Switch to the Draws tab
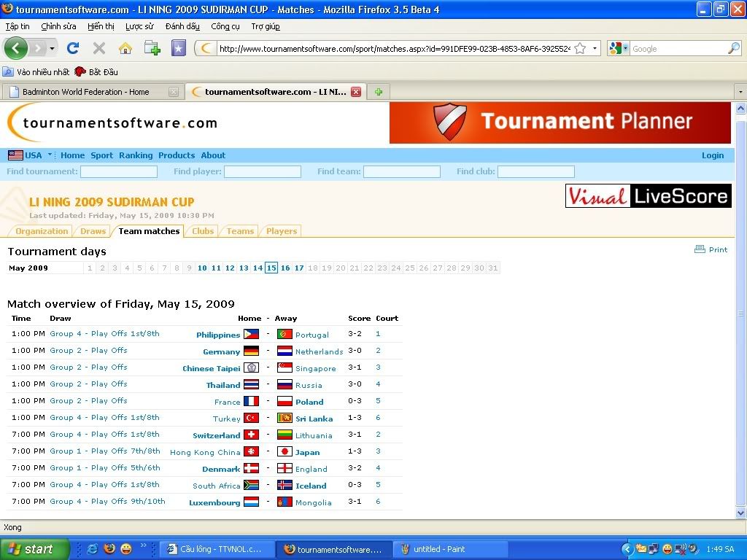This screenshot has height=560, width=747. pyautogui.click(x=93, y=231)
